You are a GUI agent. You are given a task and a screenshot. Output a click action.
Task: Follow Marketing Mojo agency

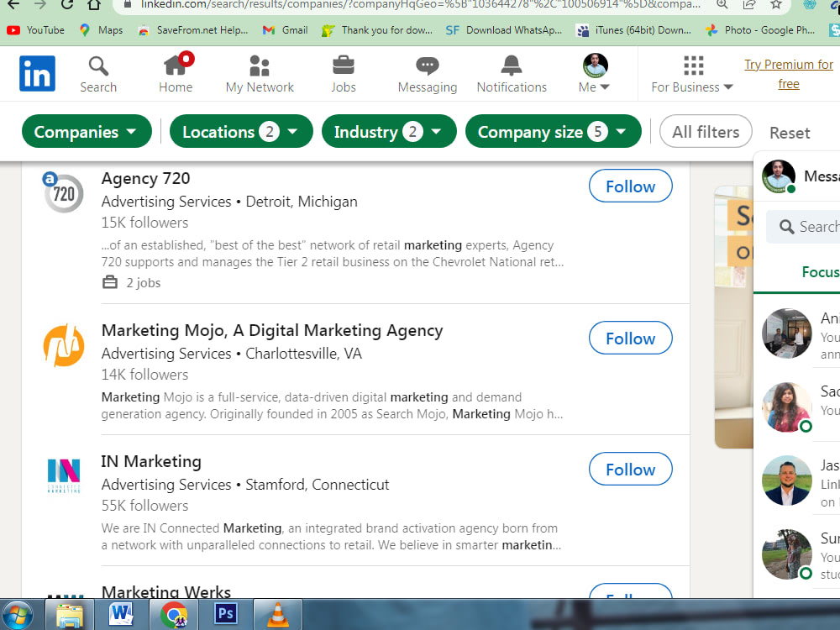(630, 338)
